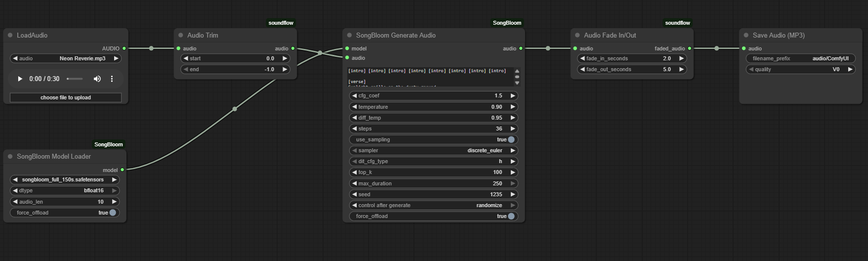Viewport: 868px width, 261px height.
Task: Toggle use_sampling in SongBloom Generate Audio
Action: pos(511,139)
